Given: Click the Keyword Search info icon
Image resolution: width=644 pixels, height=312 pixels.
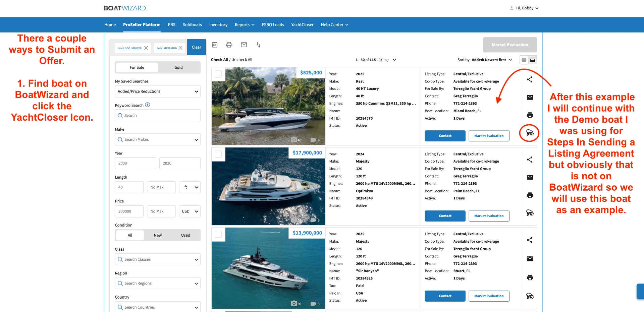Looking at the screenshot, I should point(148,105).
